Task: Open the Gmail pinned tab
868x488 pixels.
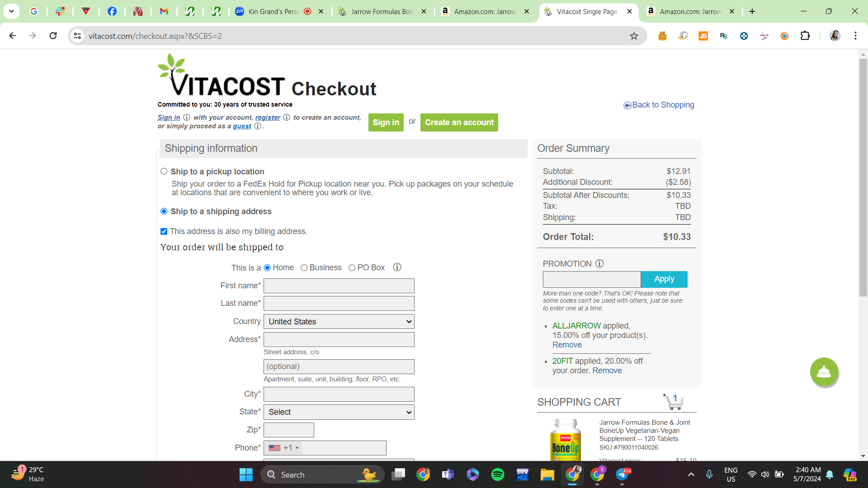Action: coord(164,11)
